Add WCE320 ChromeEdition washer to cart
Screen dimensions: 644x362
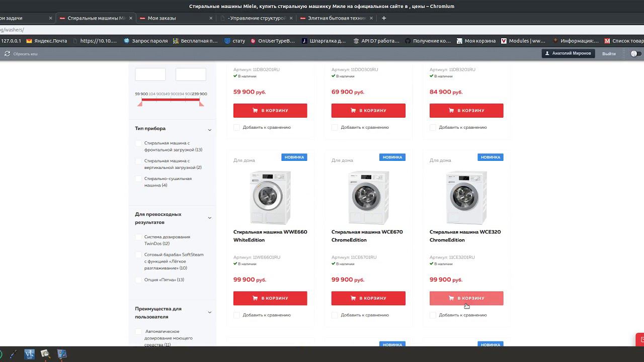[x=466, y=298]
